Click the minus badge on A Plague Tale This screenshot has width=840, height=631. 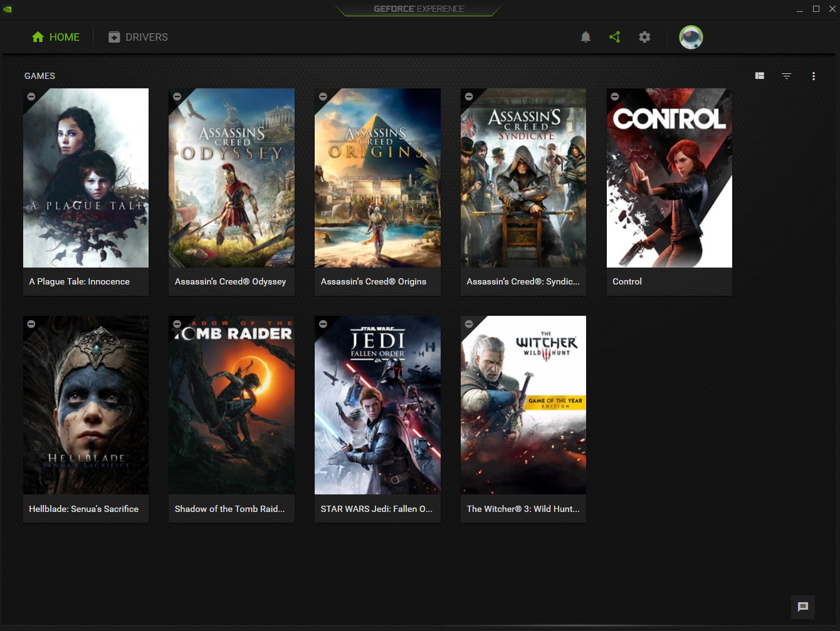31,96
